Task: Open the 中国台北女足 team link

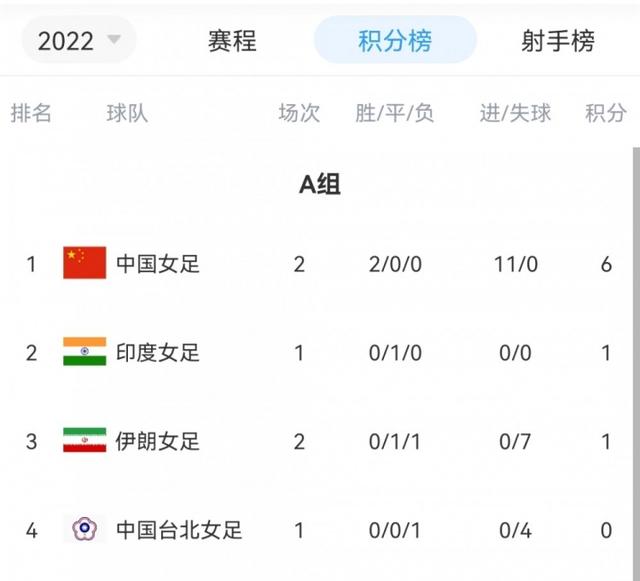Action: coord(179,529)
